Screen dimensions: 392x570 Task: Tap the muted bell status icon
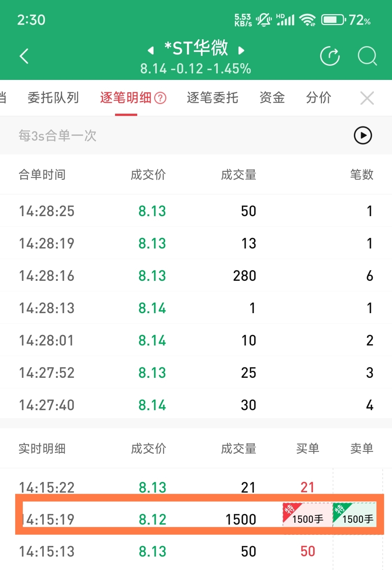(264, 20)
